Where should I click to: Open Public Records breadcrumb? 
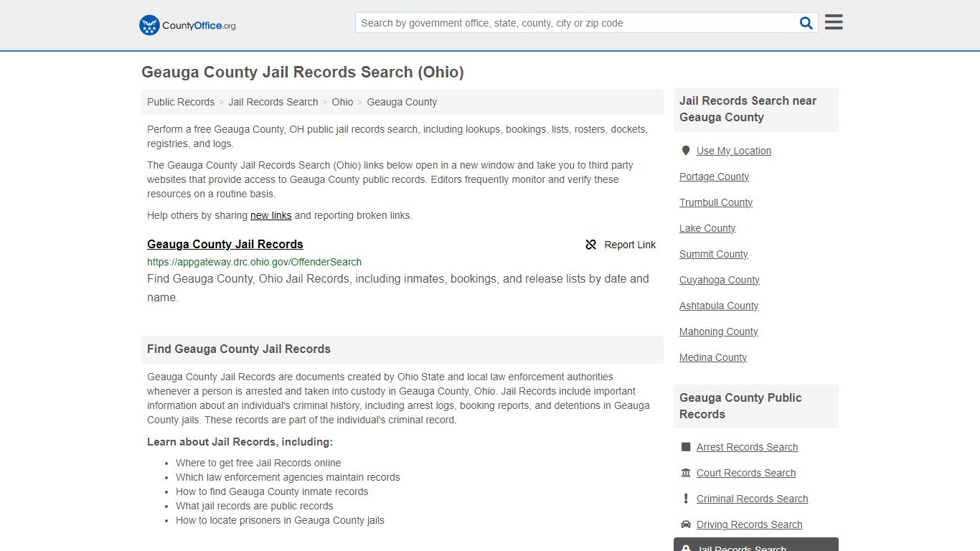tap(181, 102)
